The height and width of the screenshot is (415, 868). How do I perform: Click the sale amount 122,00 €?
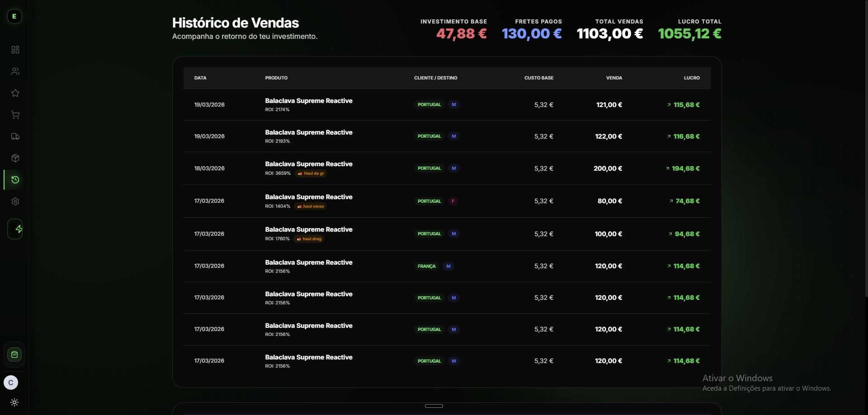(x=609, y=136)
